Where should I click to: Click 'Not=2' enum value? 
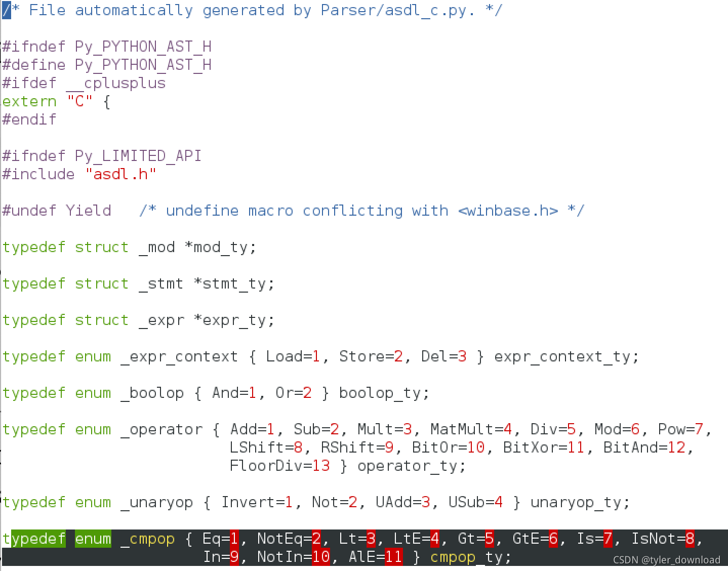[334, 503]
